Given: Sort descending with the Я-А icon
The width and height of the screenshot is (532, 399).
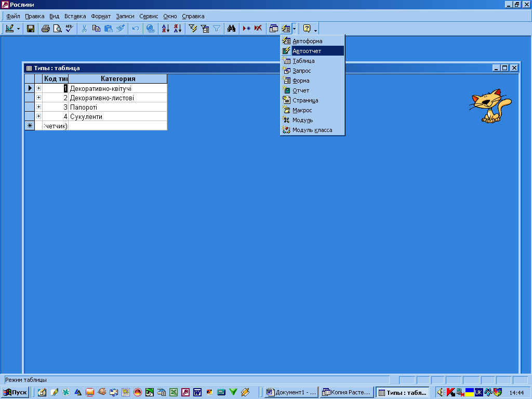Looking at the screenshot, I should tap(178, 29).
